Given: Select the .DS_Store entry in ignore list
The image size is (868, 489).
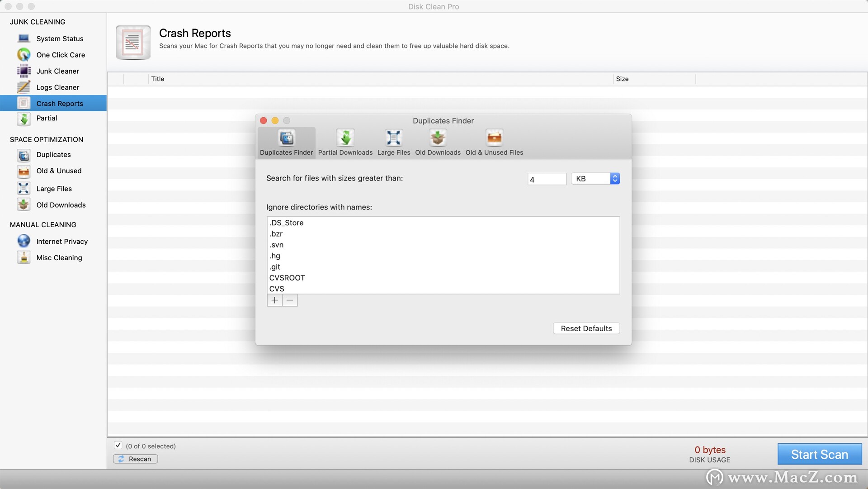Looking at the screenshot, I should coord(443,223).
